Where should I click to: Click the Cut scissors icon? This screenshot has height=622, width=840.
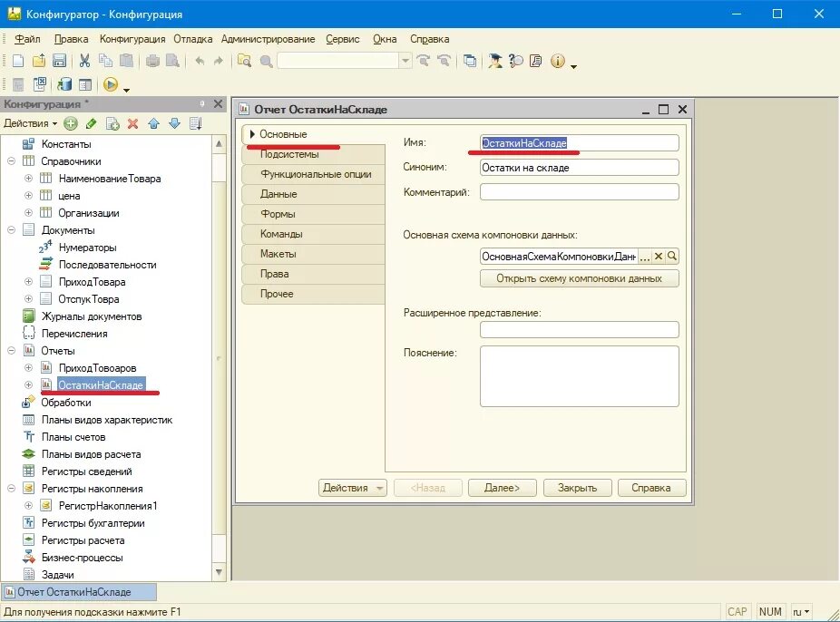[x=84, y=61]
